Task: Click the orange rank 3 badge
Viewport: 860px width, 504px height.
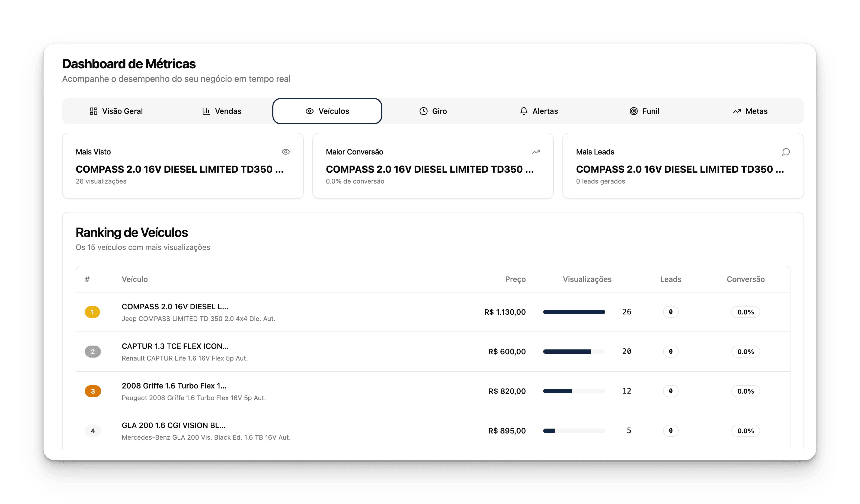Action: 92,391
